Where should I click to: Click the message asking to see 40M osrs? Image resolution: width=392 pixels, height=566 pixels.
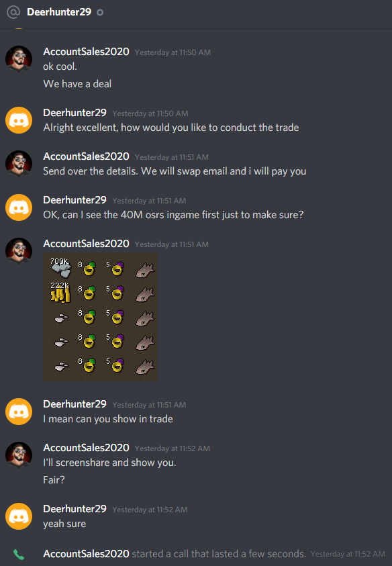click(x=173, y=215)
